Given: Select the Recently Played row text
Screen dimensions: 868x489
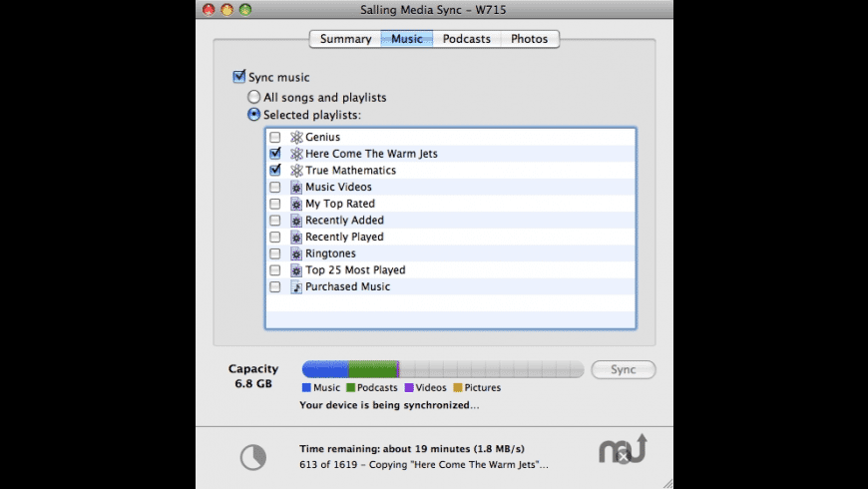Looking at the screenshot, I should [x=345, y=238].
